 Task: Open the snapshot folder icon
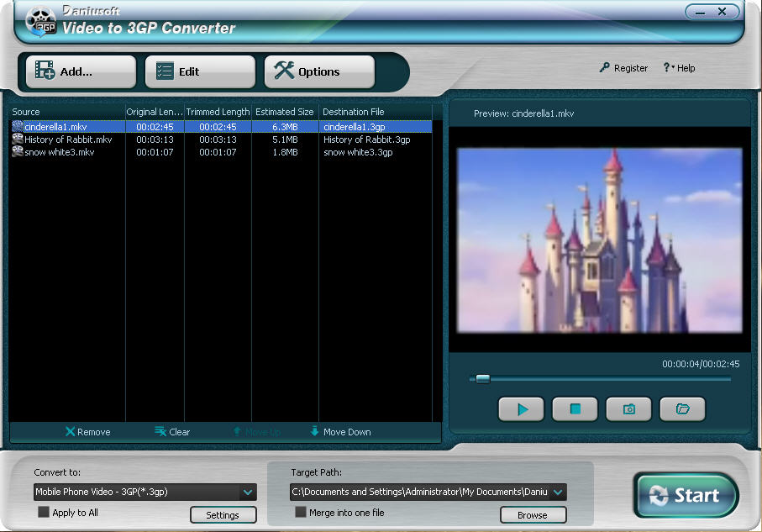coord(682,409)
